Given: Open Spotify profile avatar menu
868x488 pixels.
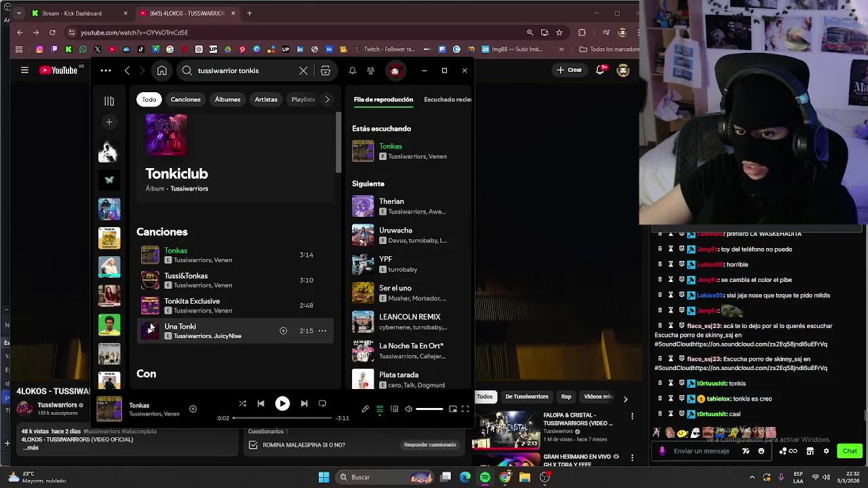Looking at the screenshot, I should pyautogui.click(x=395, y=70).
